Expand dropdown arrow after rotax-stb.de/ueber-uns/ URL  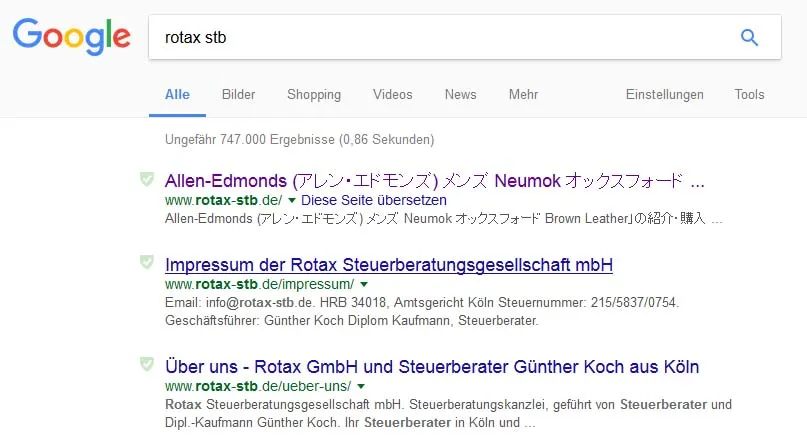[x=361, y=386]
